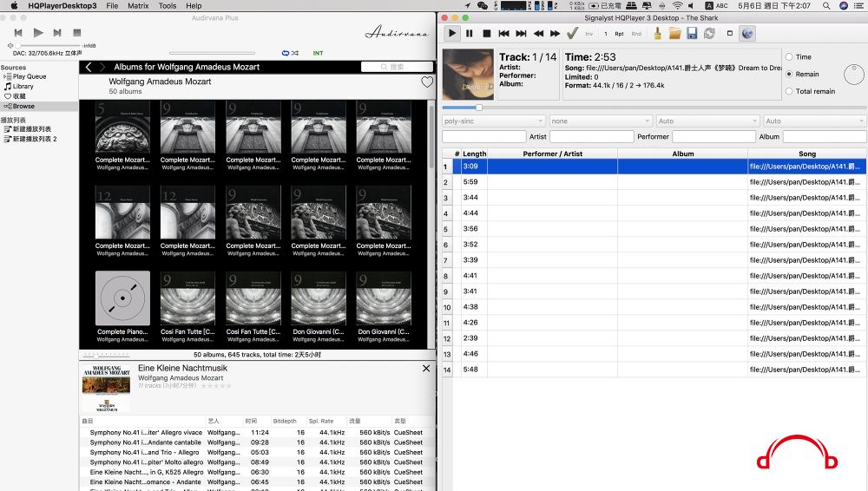Open the Tools menu
The width and height of the screenshot is (868, 491).
(x=168, y=5)
